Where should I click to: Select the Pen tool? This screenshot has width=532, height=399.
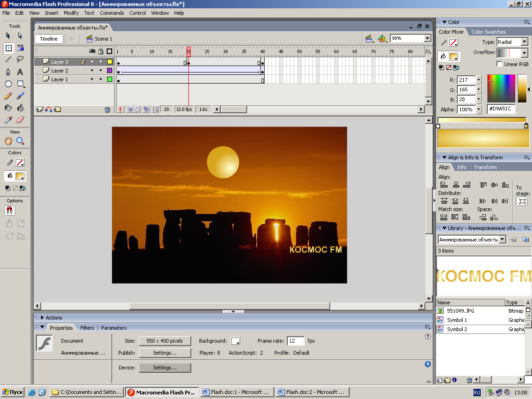click(x=8, y=72)
